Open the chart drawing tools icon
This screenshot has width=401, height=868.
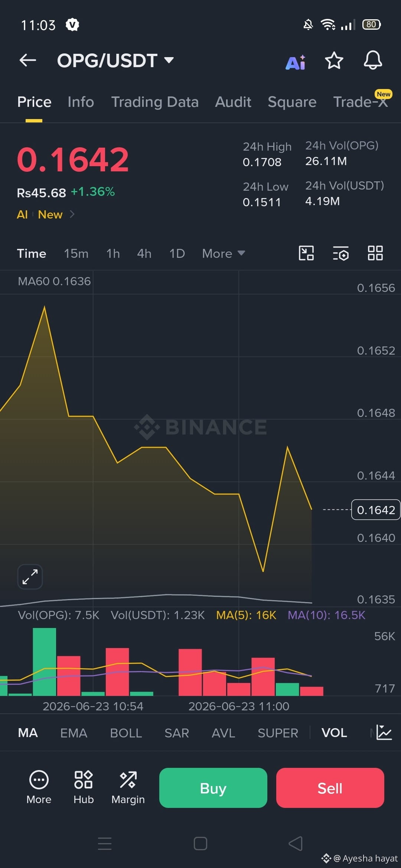click(306, 253)
